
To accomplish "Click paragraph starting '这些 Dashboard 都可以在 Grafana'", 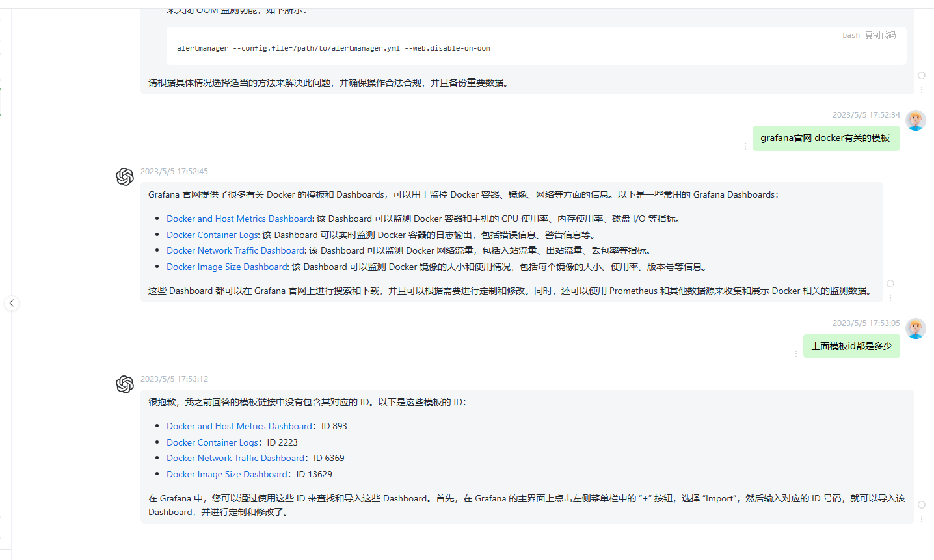I will pos(512,291).
